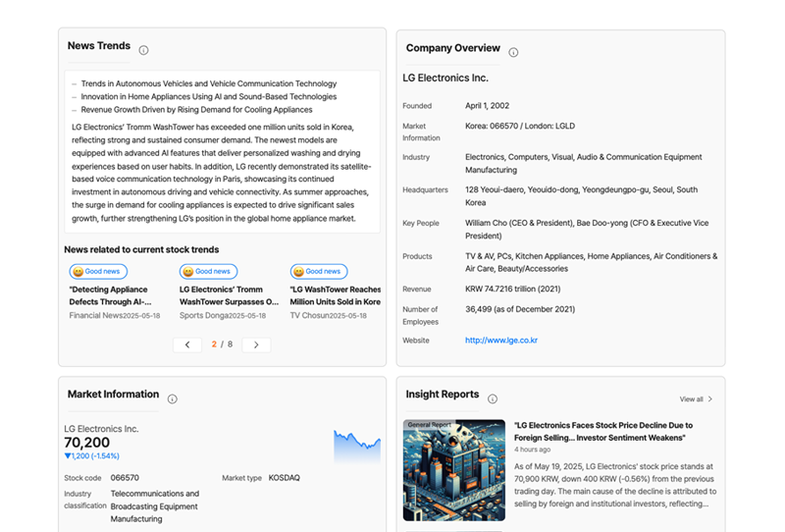The height and width of the screenshot is (532, 785).
Task: Click the 4 hours ago timestamp
Action: [x=532, y=450]
